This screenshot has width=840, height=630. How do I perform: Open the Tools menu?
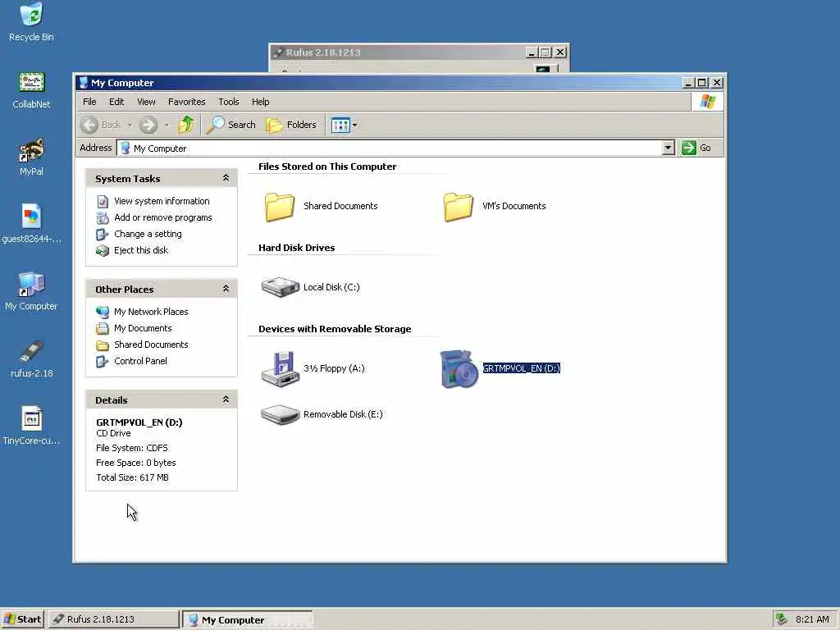point(228,102)
